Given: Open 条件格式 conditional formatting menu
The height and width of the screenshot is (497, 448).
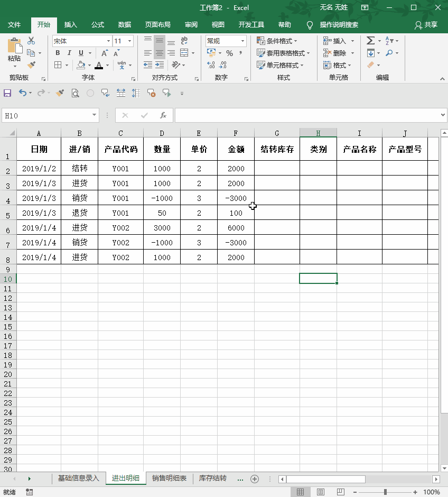Looking at the screenshot, I should [x=277, y=41].
